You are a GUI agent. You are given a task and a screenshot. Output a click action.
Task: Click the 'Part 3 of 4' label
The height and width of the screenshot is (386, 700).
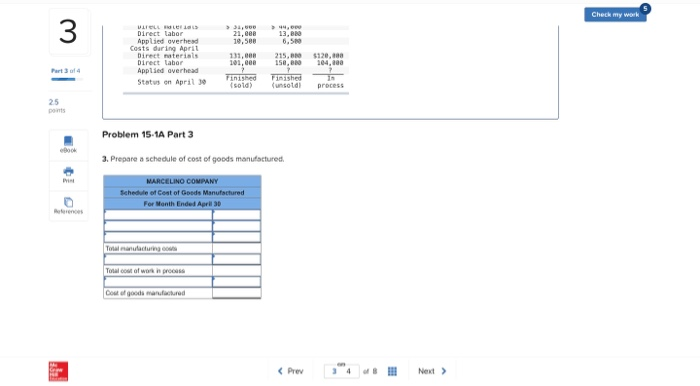point(66,71)
